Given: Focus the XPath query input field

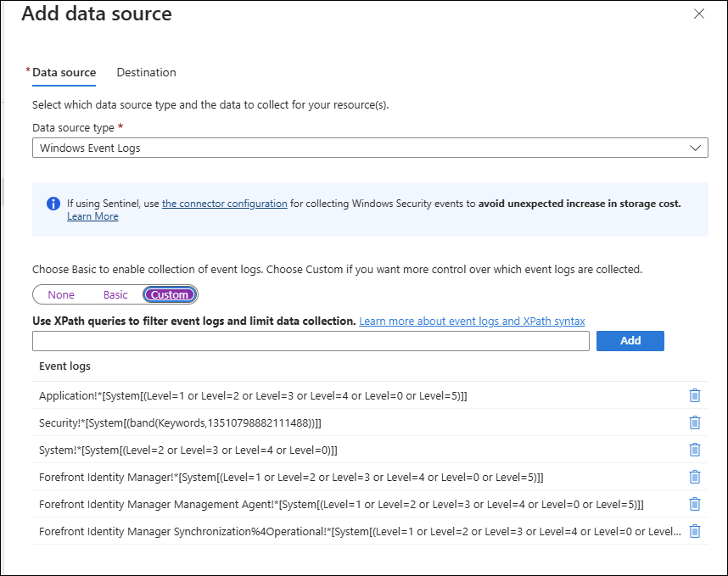Looking at the screenshot, I should 311,341.
